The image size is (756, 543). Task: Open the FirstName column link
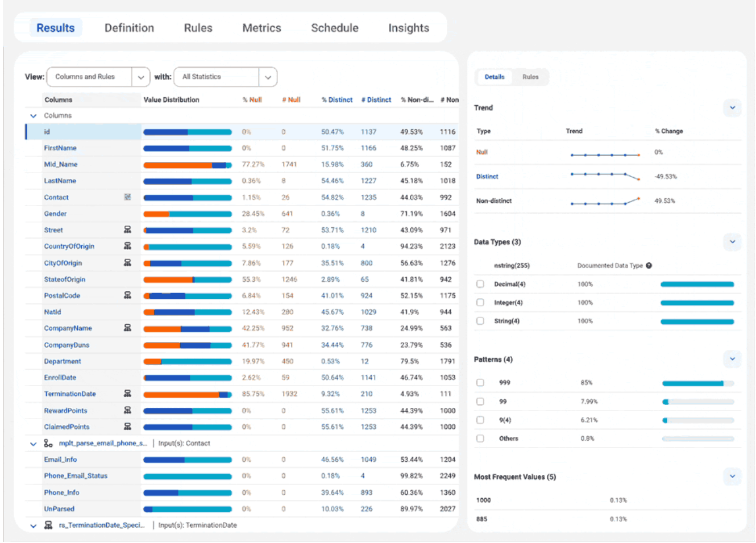[x=60, y=148]
